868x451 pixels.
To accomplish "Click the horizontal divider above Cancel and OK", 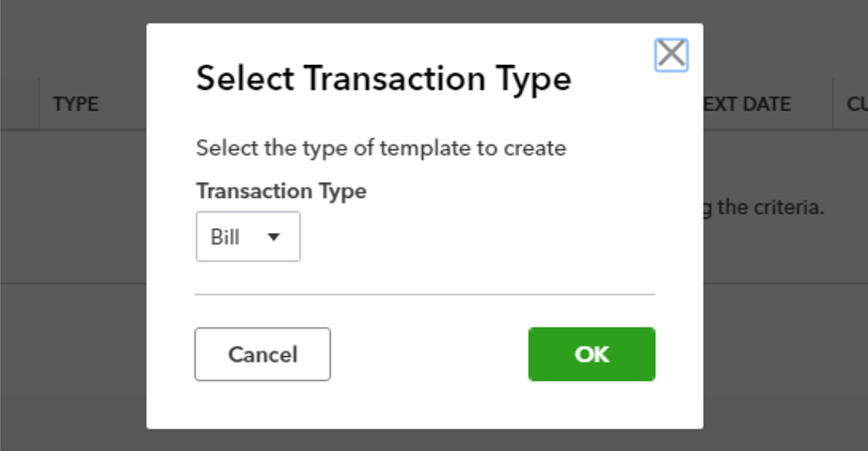I will [x=424, y=294].
